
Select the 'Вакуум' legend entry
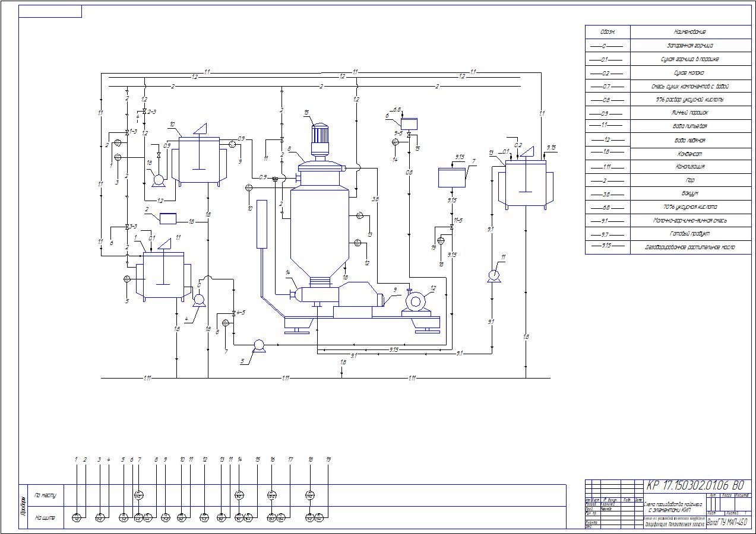(689, 193)
